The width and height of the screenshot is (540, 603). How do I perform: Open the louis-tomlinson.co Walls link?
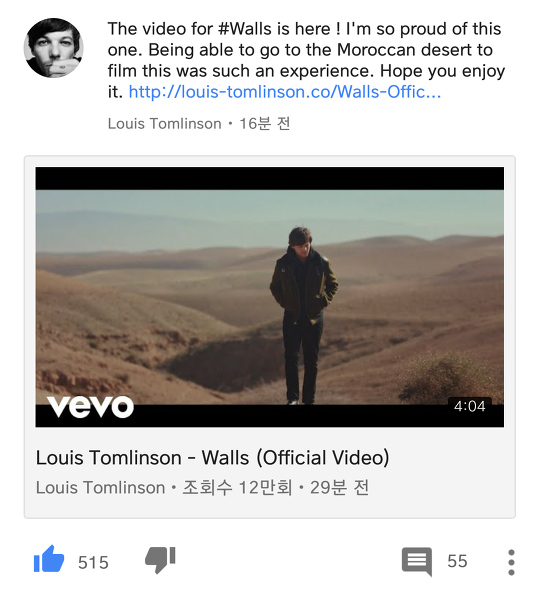coord(285,92)
